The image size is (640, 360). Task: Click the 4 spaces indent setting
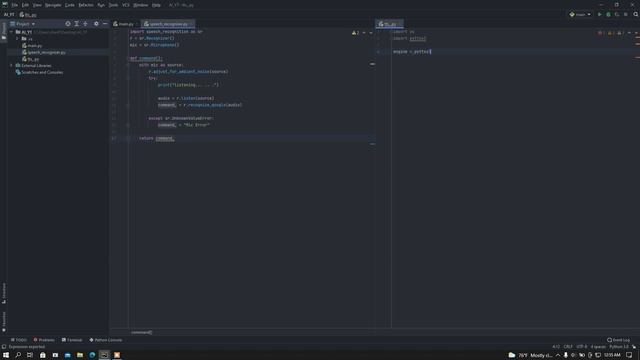click(598, 347)
